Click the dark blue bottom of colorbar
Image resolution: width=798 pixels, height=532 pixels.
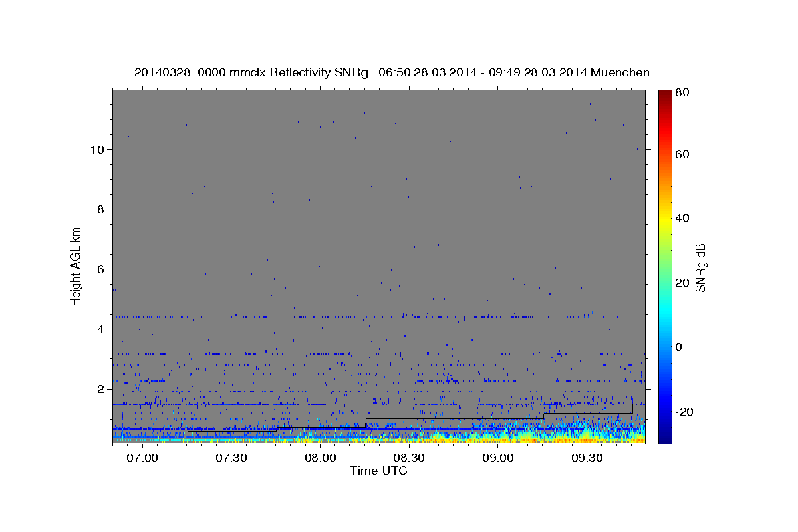pyautogui.click(x=665, y=436)
